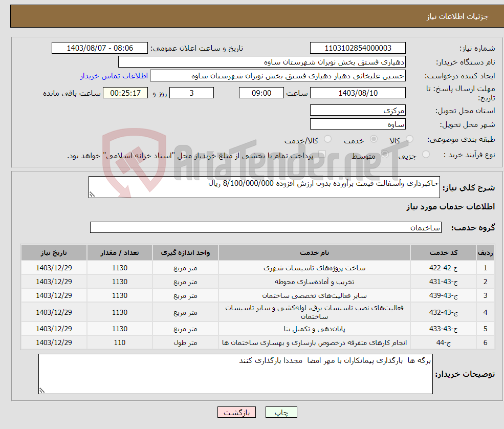Click the need number field 1103102854000003
504x429 pixels.
pos(358,48)
